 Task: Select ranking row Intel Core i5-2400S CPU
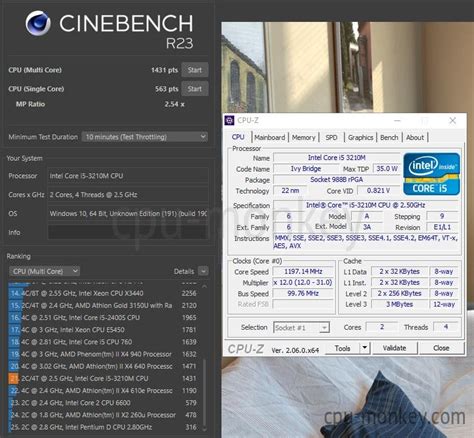(x=104, y=318)
